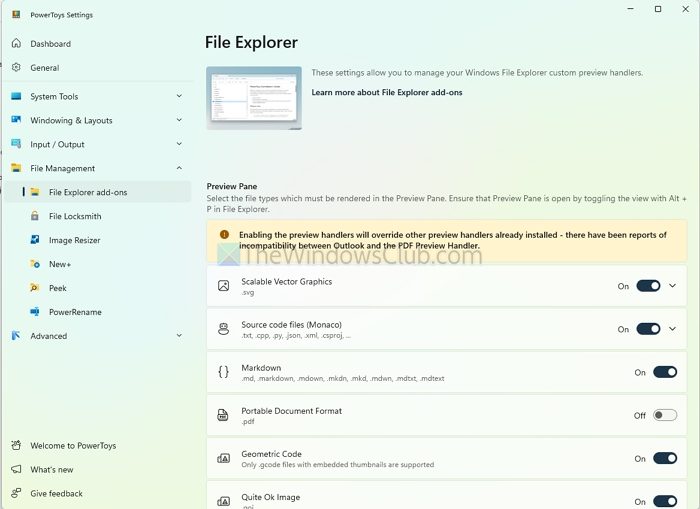Click the New+ icon in sidebar
Image resolution: width=700 pixels, height=509 pixels.
click(35, 264)
